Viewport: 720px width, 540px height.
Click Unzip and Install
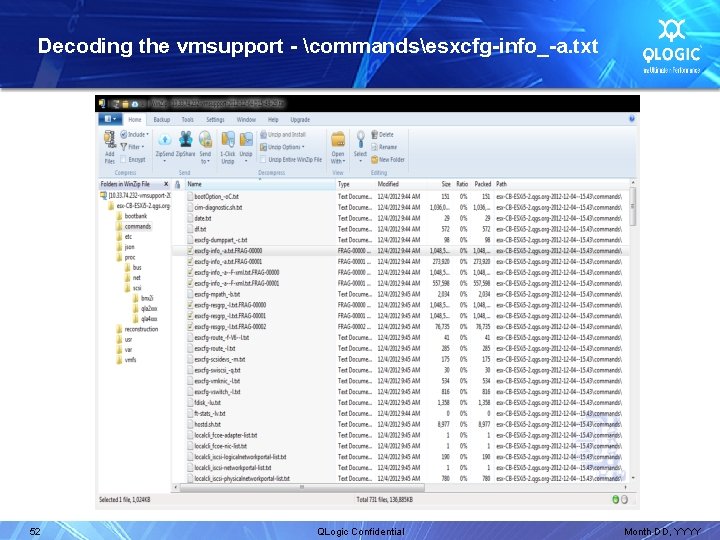click(x=283, y=135)
